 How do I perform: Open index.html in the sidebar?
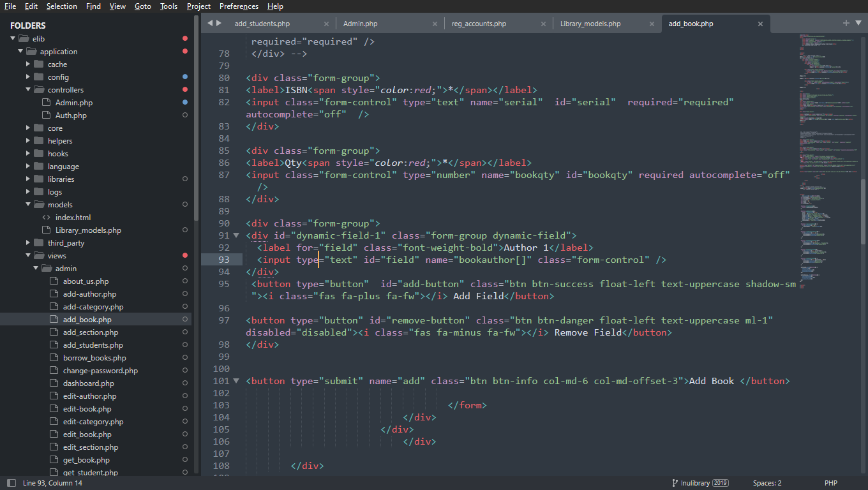pyautogui.click(x=73, y=217)
